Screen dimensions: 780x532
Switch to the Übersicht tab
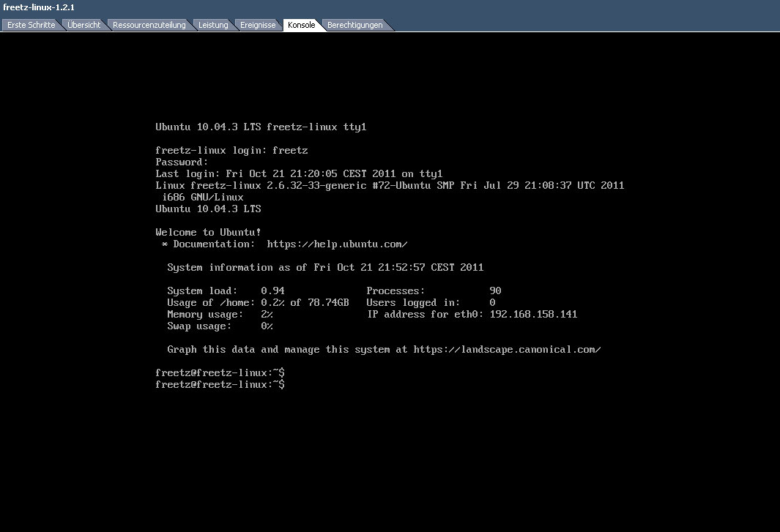83,25
